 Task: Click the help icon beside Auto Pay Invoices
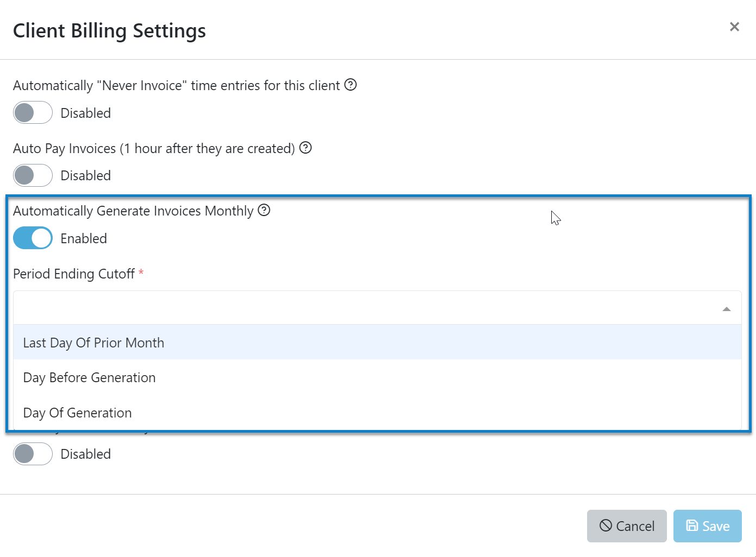tap(305, 148)
